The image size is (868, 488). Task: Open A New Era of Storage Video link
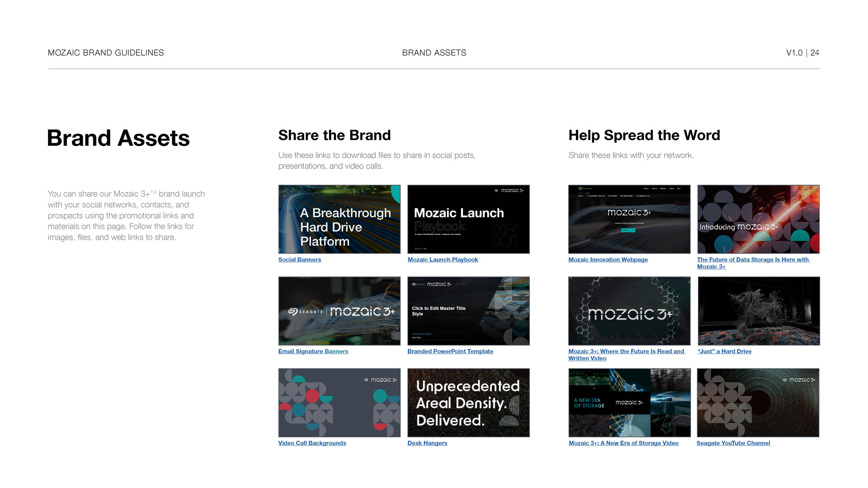click(623, 443)
